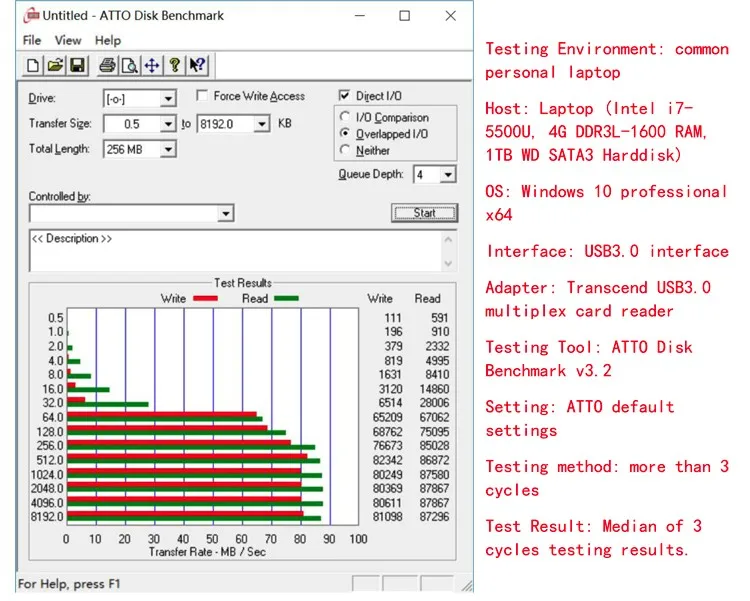Click the yellow question mark About icon
The height and width of the screenshot is (601, 750).
click(175, 65)
